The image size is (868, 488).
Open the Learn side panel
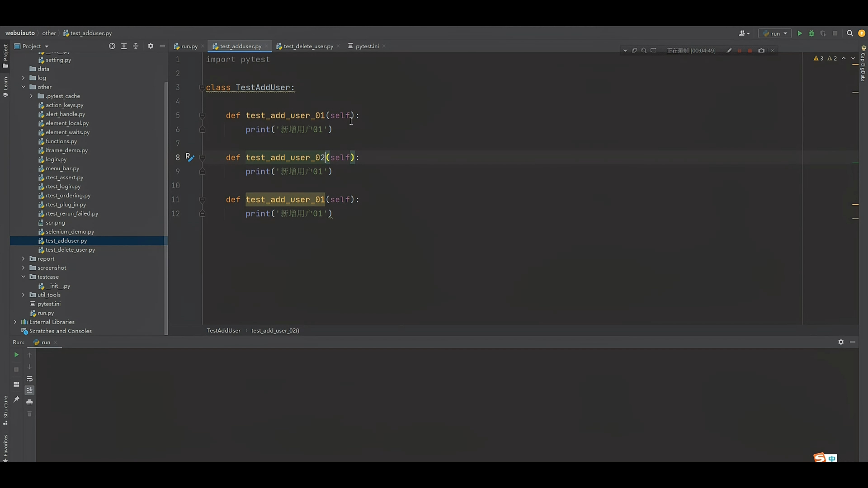pyautogui.click(x=5, y=87)
